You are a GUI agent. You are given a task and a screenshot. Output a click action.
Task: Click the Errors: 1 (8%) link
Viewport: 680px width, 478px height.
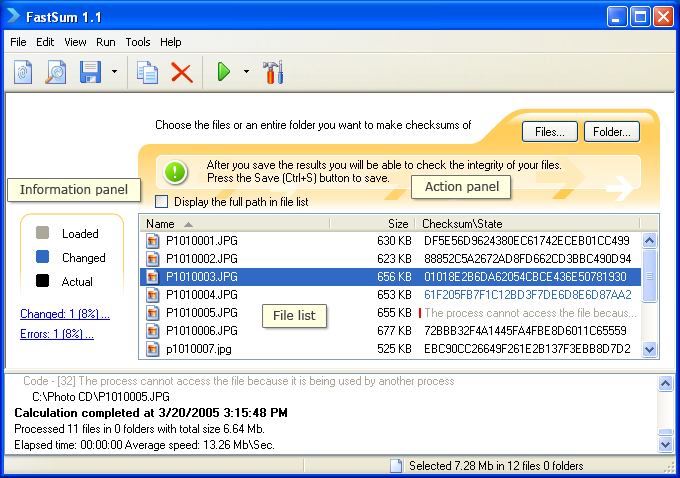coord(57,334)
